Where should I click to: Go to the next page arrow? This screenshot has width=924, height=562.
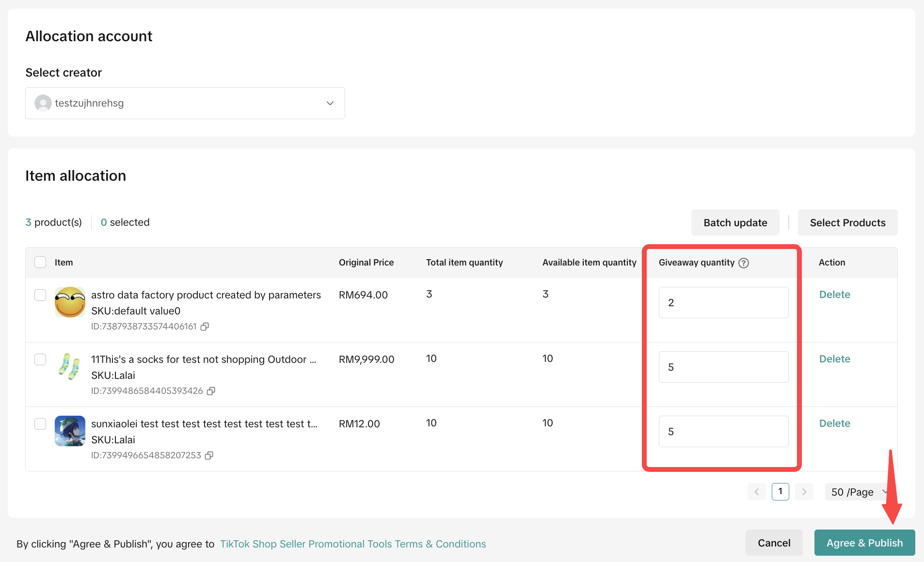tap(804, 492)
